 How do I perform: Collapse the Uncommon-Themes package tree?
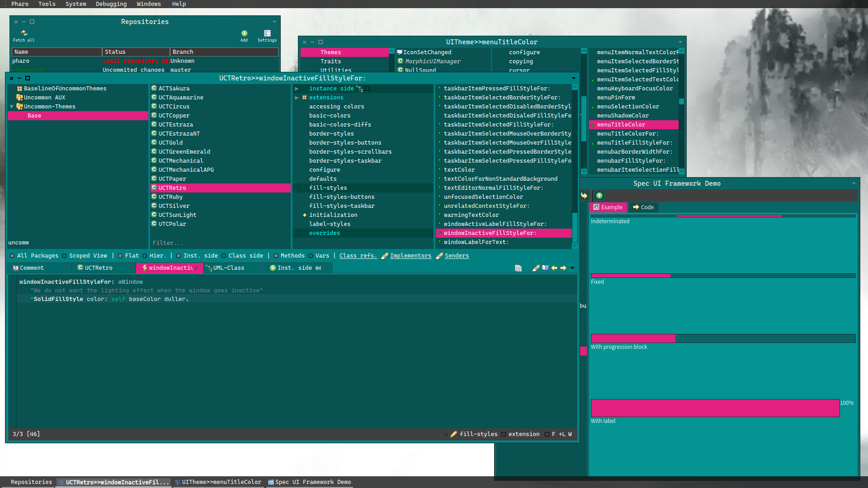tap(11, 107)
